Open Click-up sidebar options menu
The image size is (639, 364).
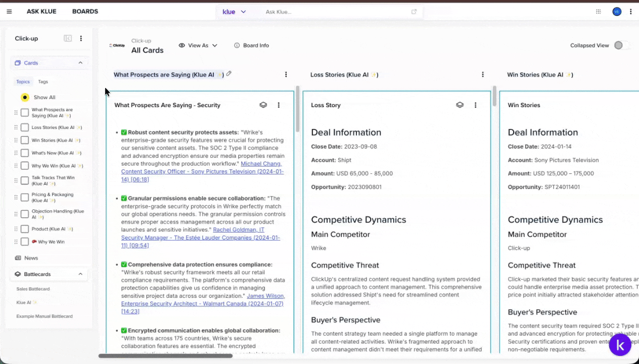pyautogui.click(x=81, y=38)
